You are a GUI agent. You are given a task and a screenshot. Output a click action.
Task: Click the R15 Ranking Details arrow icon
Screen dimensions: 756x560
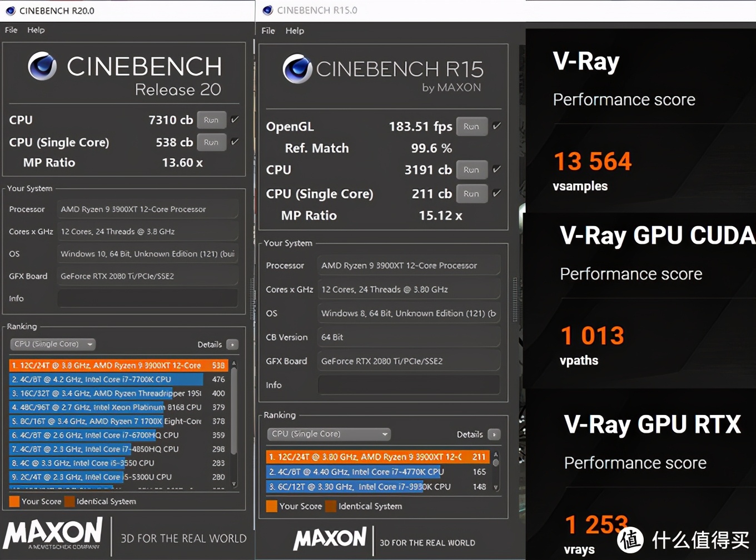494,434
